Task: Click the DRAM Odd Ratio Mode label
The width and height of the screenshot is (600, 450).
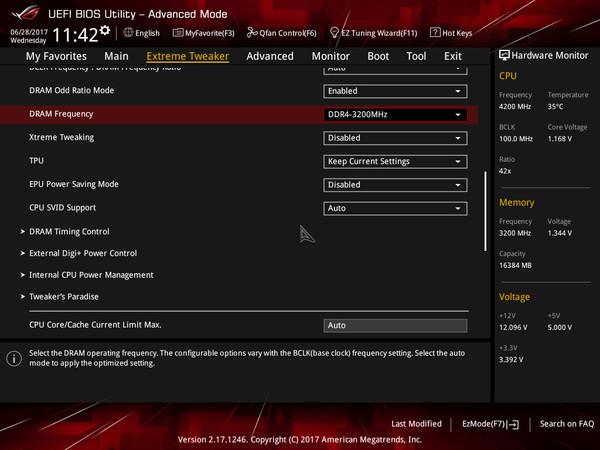Action: point(72,91)
